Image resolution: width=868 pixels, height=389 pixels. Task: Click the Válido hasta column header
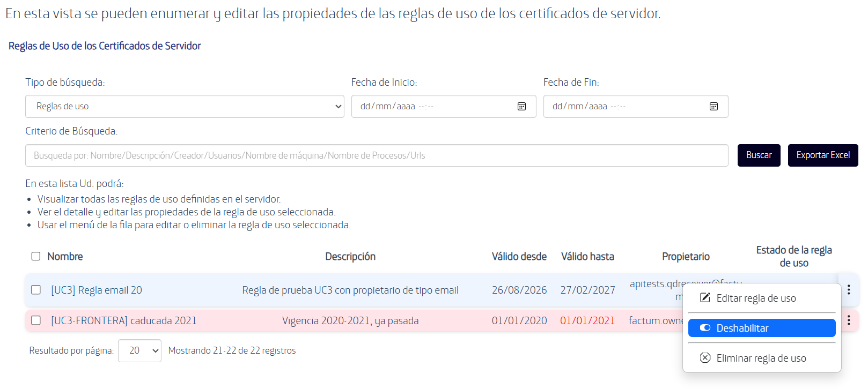click(x=587, y=257)
